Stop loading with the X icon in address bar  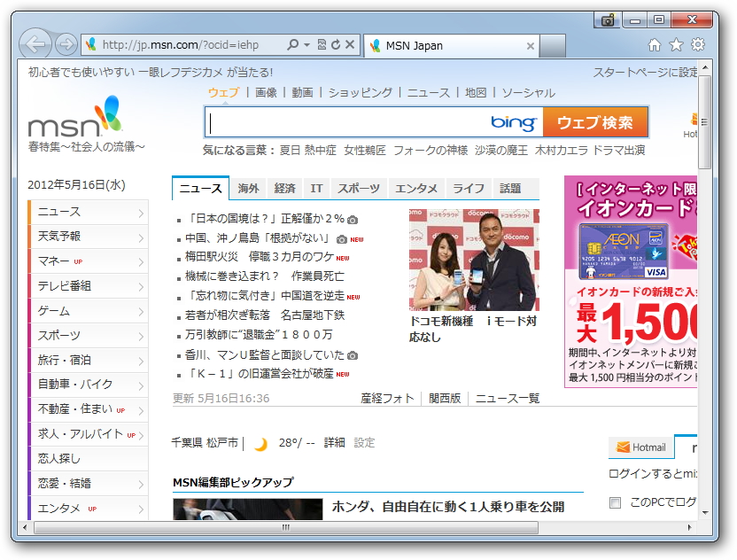click(x=350, y=44)
